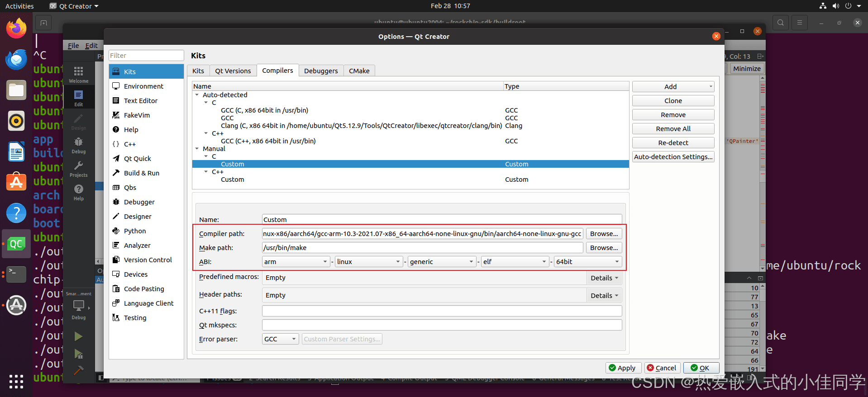The width and height of the screenshot is (868, 397).
Task: Switch to the CMake tab
Action: 359,71
